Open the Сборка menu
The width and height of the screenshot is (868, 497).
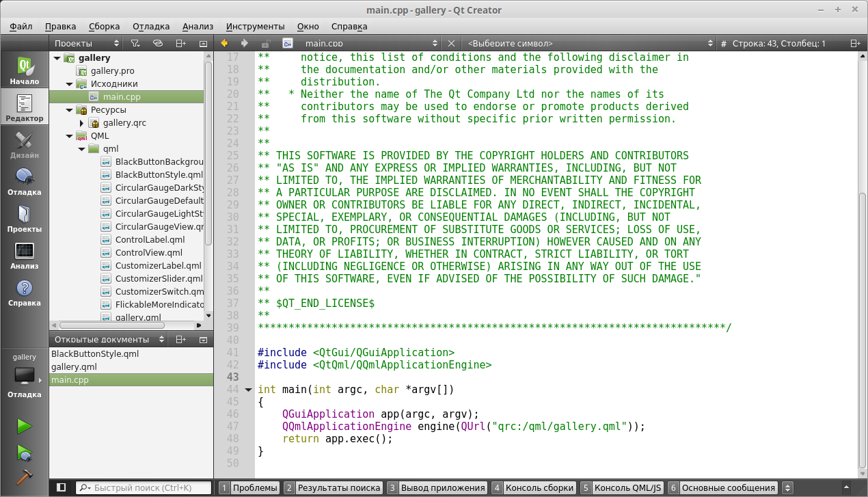click(104, 26)
